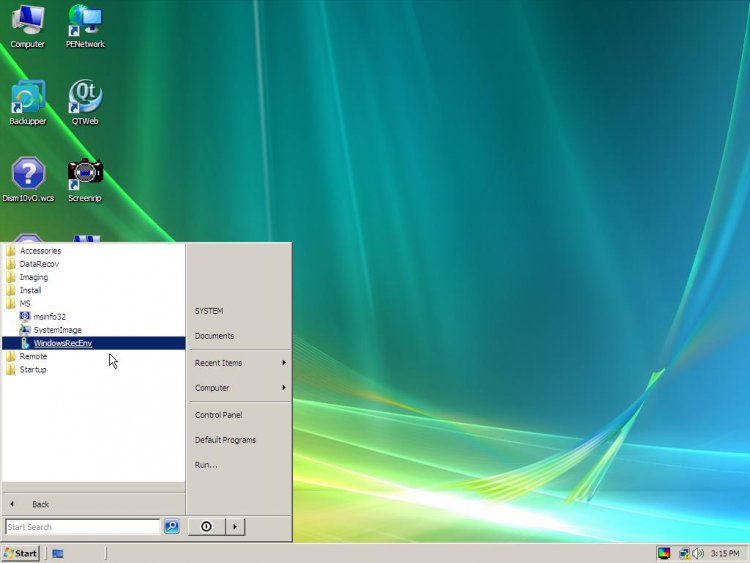Launch SystemImage from the MS folder
This screenshot has height=563, width=750.
(x=57, y=330)
